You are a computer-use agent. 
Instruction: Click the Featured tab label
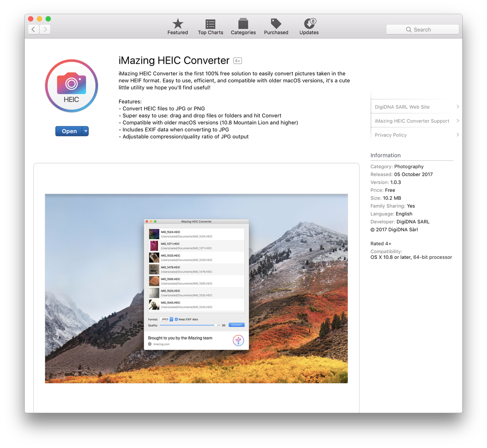point(178,32)
